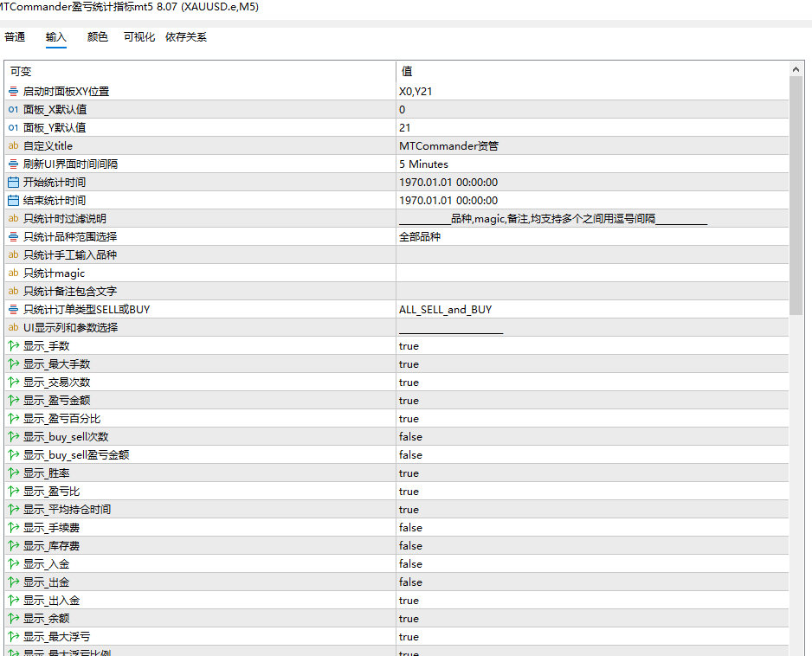812x656 pixels.
Task: Click the bool icon beside 显示_盈亏金额
Action: coord(14,400)
